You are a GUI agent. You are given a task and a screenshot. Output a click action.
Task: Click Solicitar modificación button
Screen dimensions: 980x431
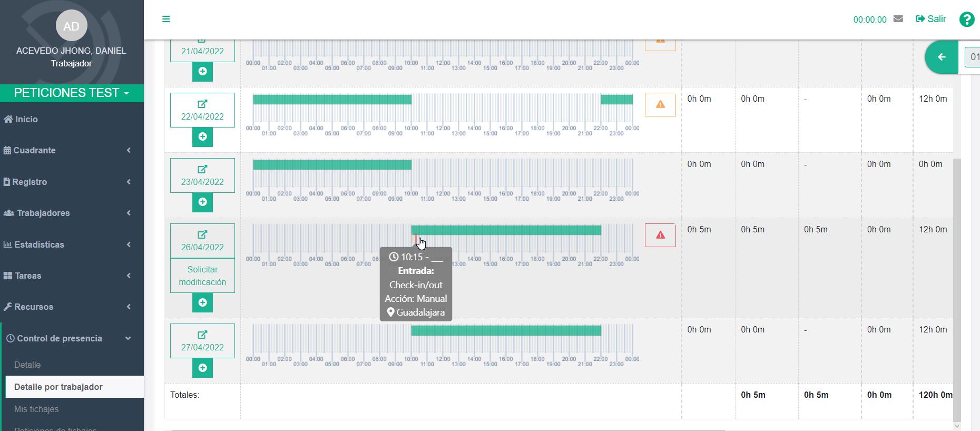(x=202, y=276)
